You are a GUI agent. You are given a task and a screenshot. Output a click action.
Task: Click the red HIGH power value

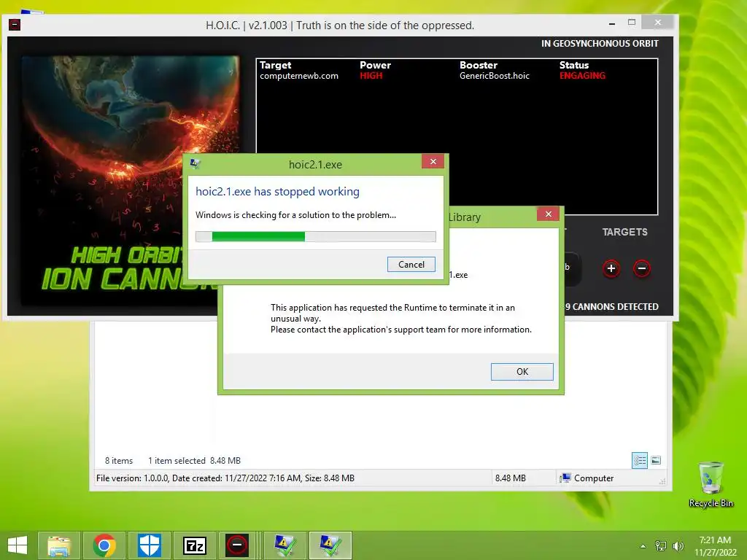(371, 76)
